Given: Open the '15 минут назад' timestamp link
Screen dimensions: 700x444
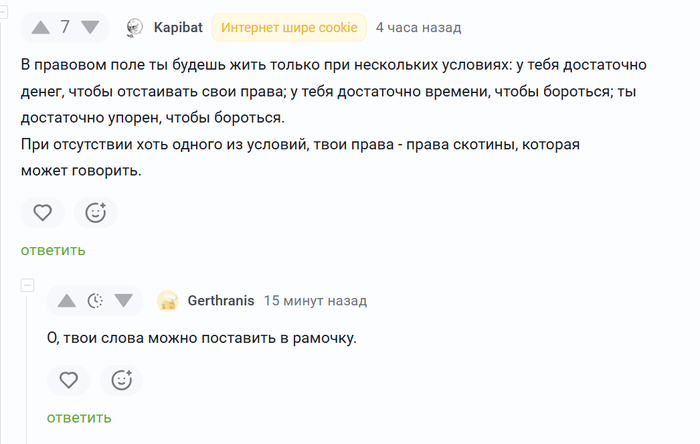Looking at the screenshot, I should (x=315, y=301).
